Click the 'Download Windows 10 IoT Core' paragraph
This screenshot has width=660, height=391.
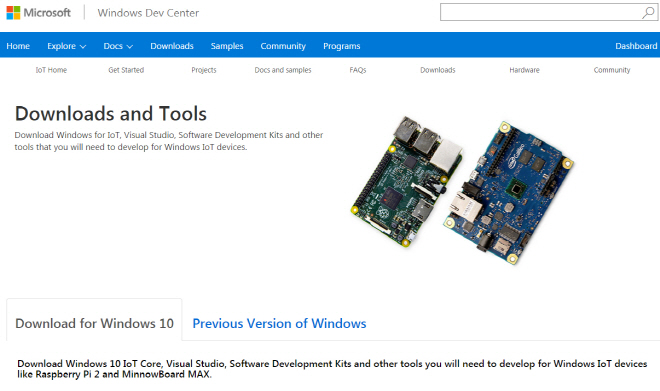click(x=332, y=369)
